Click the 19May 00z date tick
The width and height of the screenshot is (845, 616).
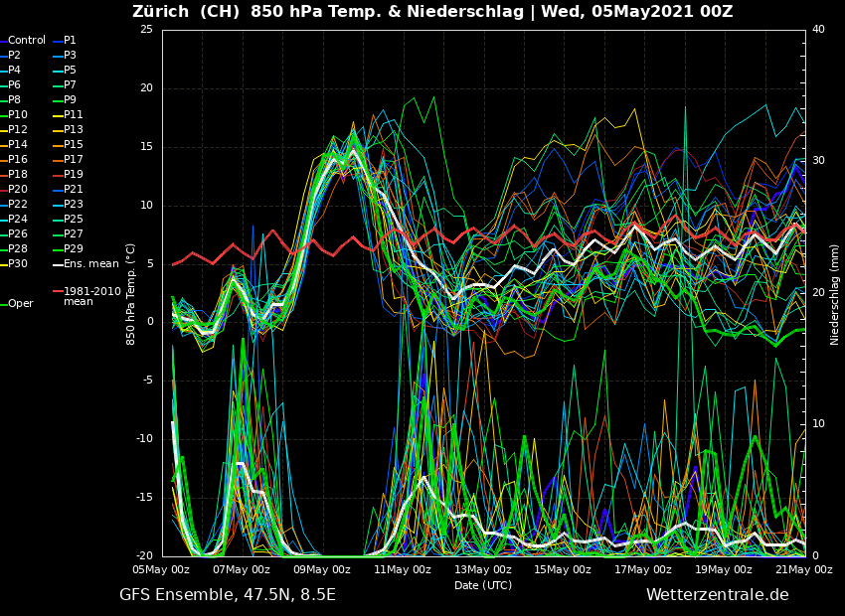click(x=724, y=569)
